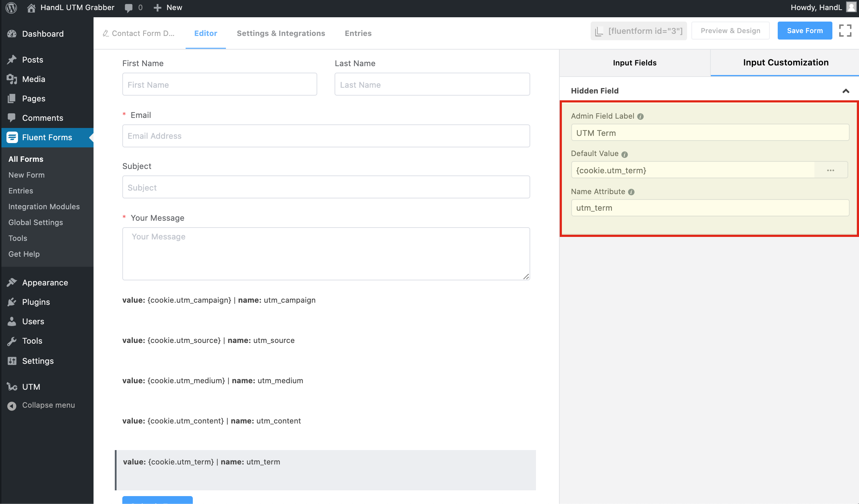The image size is (859, 504).
Task: Click the WordPress logo icon
Action: [x=11, y=8]
